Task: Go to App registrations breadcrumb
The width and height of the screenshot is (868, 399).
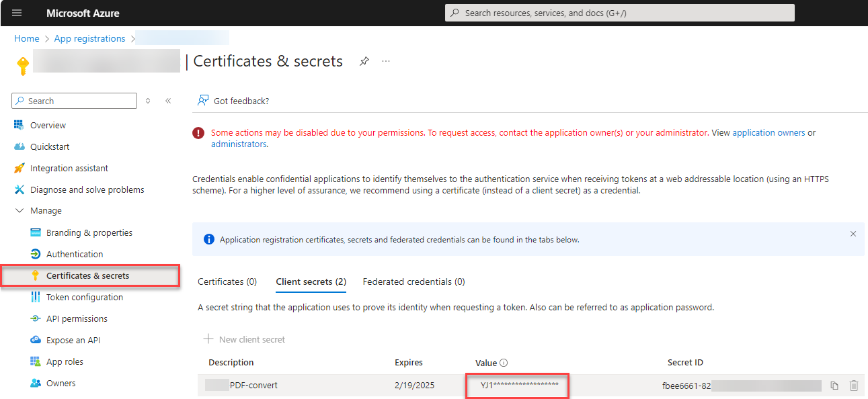Action: pyautogui.click(x=89, y=39)
